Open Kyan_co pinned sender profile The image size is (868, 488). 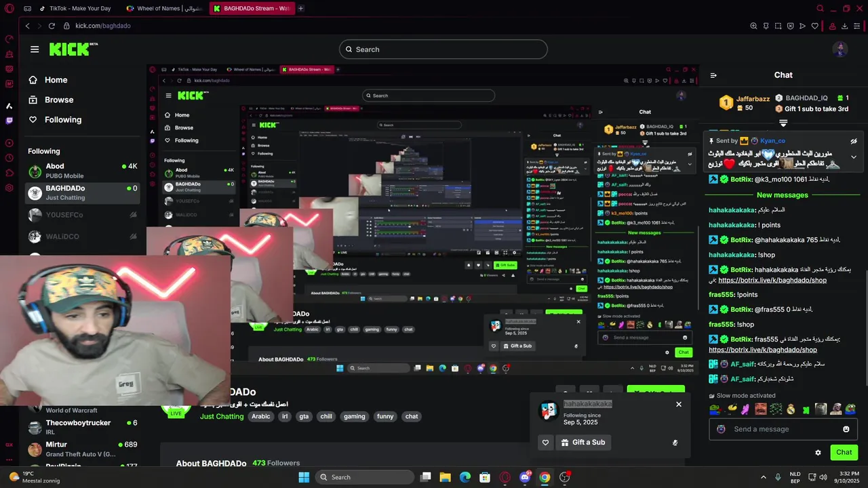(x=772, y=140)
